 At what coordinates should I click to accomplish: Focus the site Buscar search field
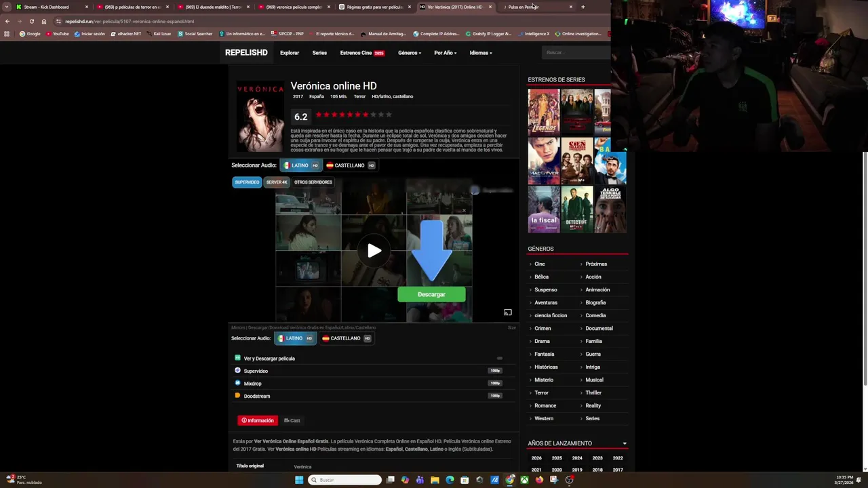[576, 52]
